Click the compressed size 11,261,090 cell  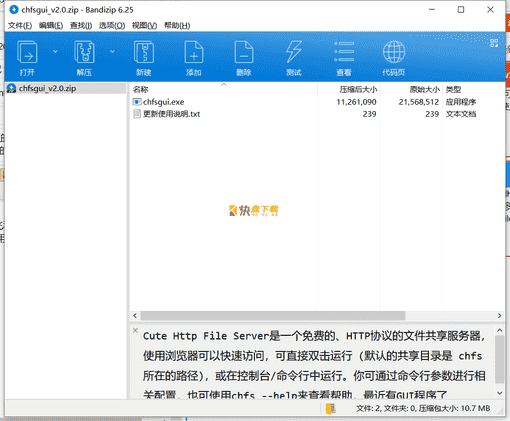[x=356, y=102]
